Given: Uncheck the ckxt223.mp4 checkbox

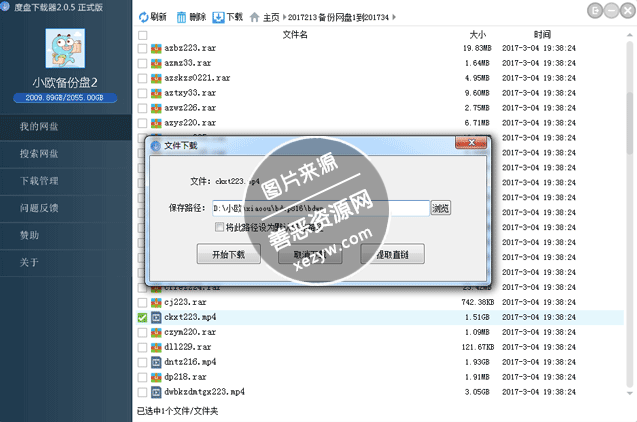Looking at the screenshot, I should point(142,318).
